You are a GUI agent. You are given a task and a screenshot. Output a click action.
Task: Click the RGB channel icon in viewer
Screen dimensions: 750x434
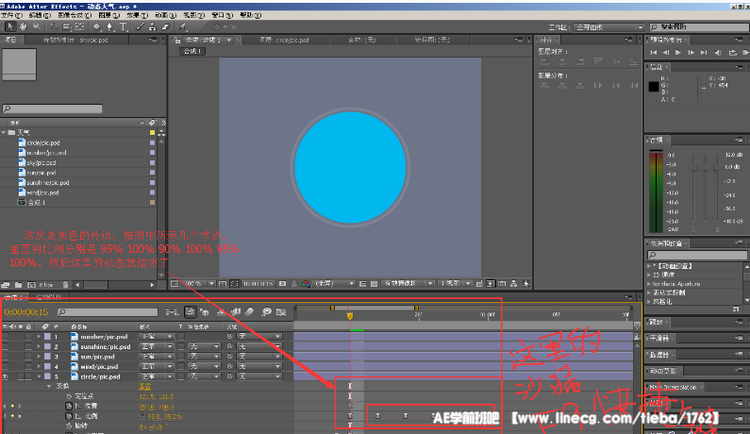305,284
